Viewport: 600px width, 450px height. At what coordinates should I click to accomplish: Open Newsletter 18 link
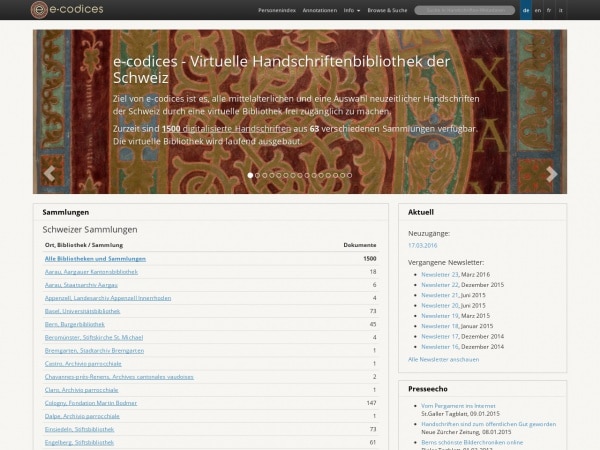coord(440,326)
